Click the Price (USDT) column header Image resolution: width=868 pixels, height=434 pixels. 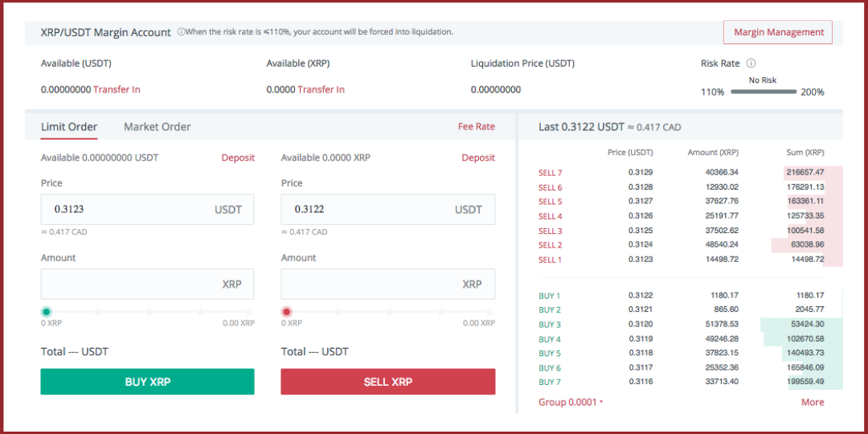coord(631,152)
